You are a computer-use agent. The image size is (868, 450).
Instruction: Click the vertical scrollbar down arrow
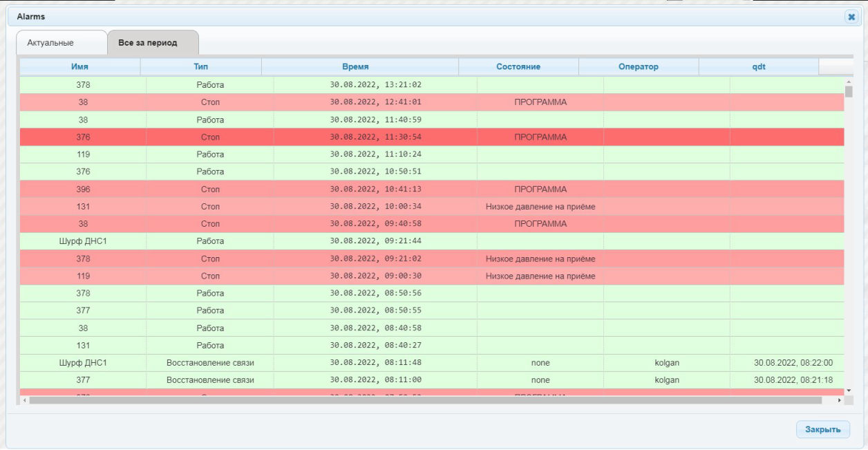tap(849, 391)
